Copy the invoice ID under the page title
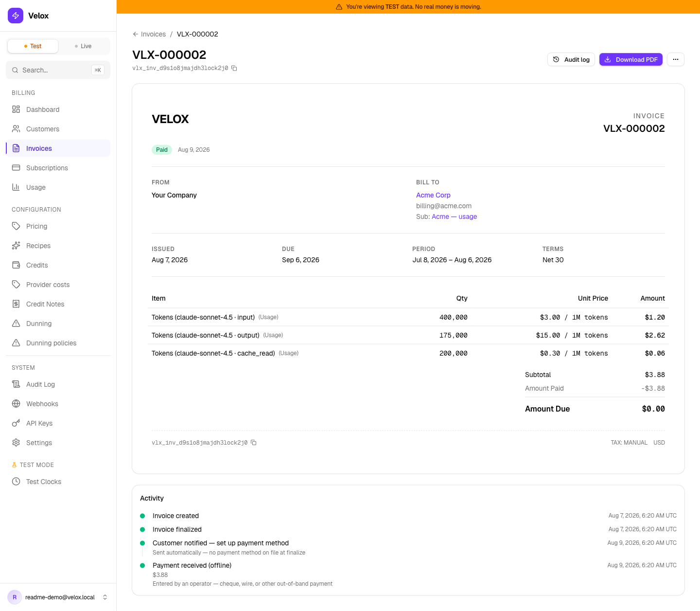 point(234,68)
